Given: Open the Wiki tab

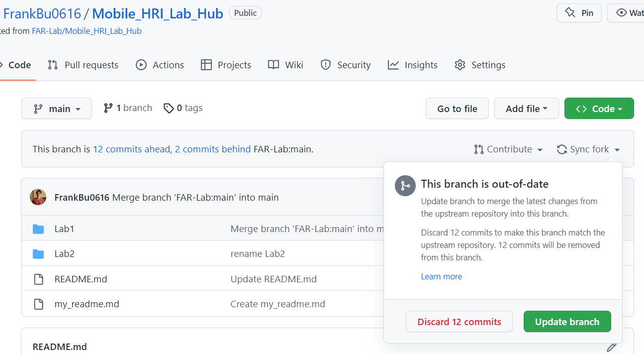Looking at the screenshot, I should (x=285, y=65).
